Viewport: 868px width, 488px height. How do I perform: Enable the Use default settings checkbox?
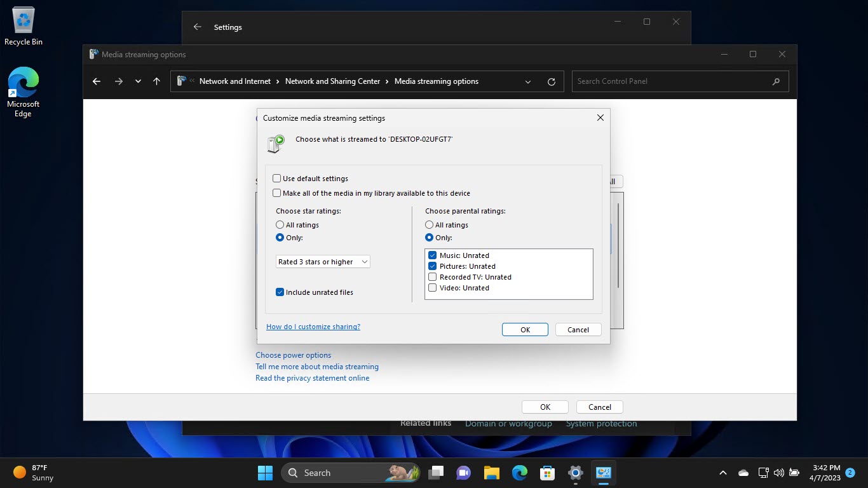[x=277, y=179]
